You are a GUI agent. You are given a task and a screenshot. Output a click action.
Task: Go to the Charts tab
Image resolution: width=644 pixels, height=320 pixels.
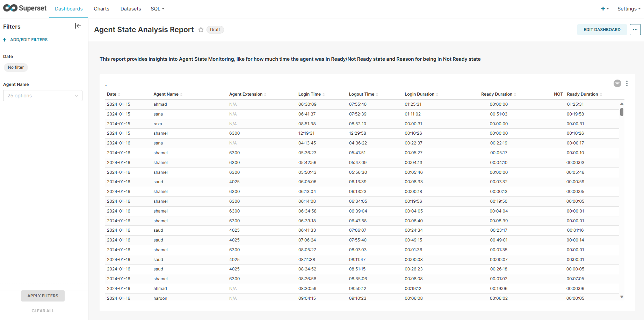[x=101, y=9]
